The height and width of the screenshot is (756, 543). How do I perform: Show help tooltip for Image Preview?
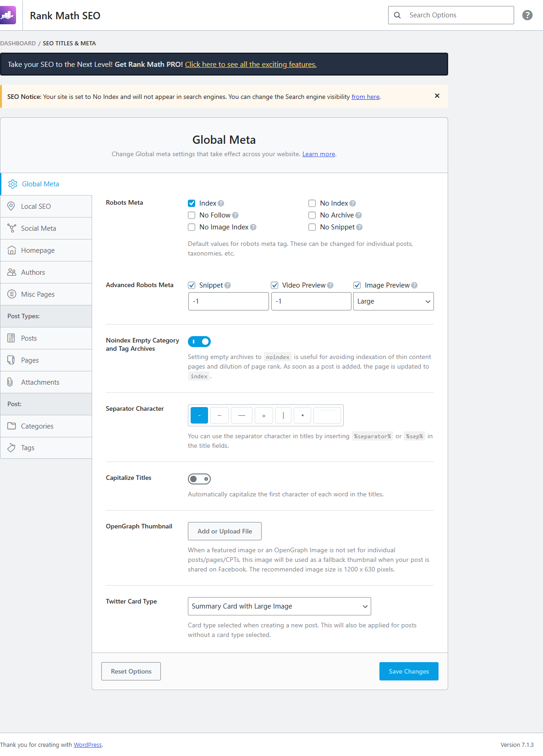(x=414, y=285)
